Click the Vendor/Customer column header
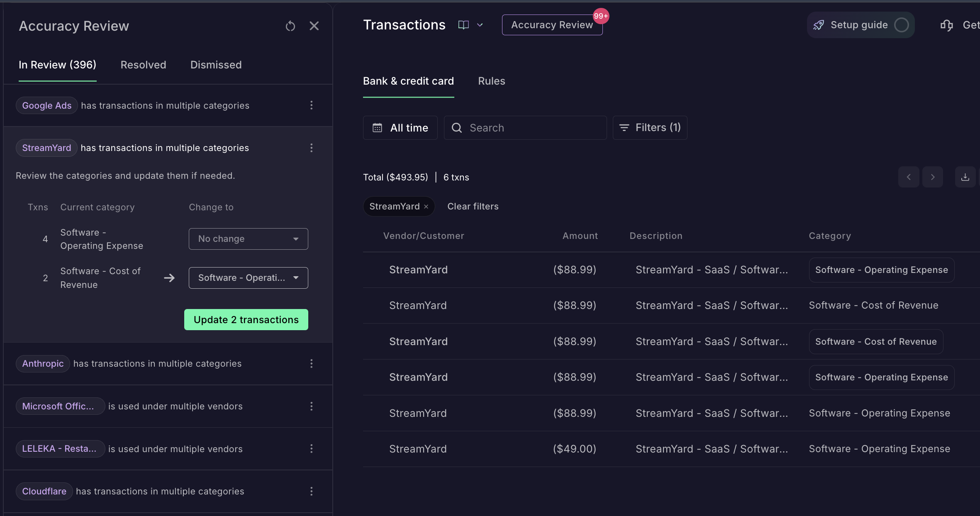Screen dimensions: 980x516 point(424,236)
